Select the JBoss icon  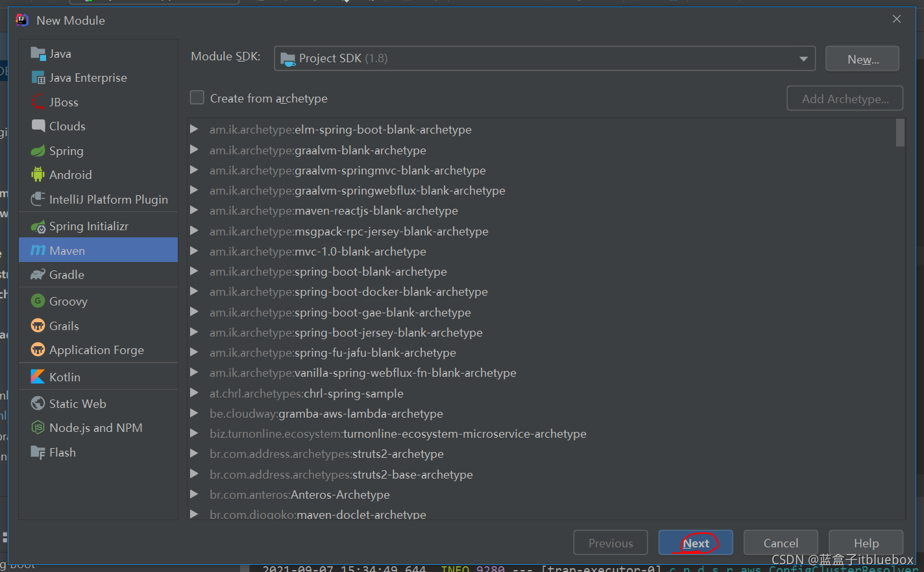click(x=38, y=102)
